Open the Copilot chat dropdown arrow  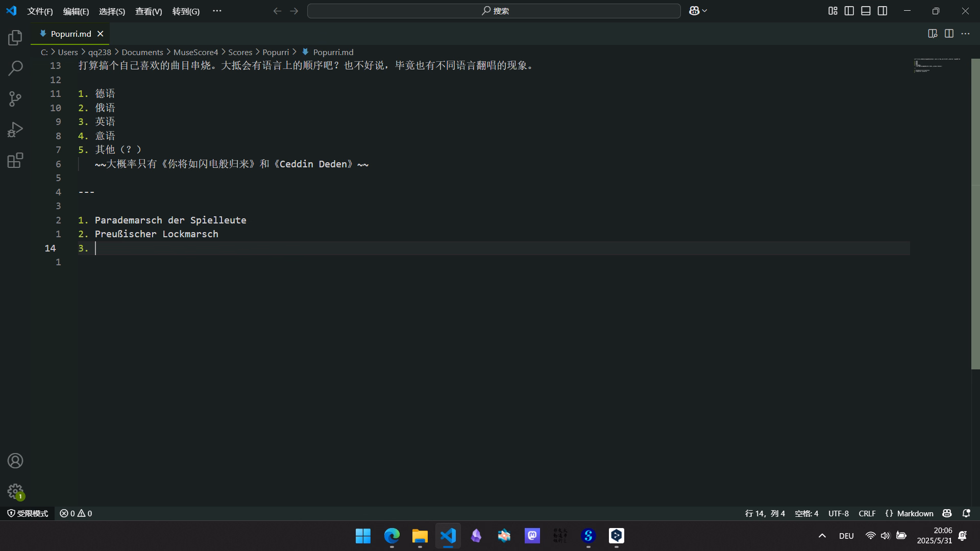(x=705, y=11)
